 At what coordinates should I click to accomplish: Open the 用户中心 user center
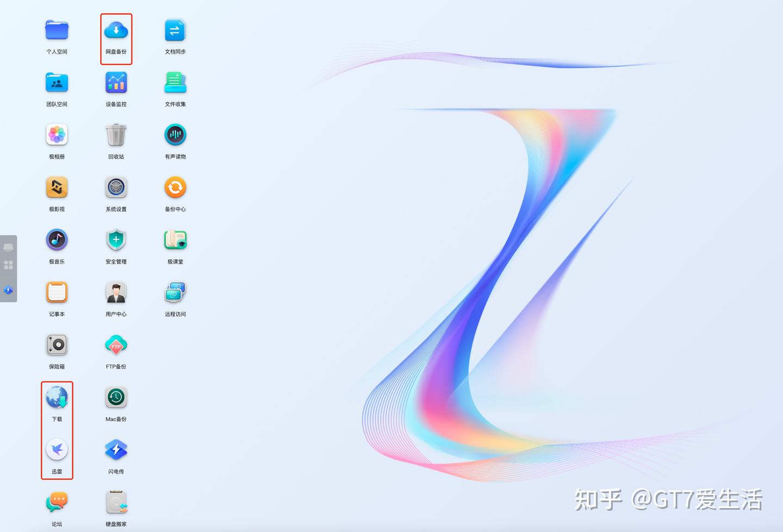coord(116,292)
